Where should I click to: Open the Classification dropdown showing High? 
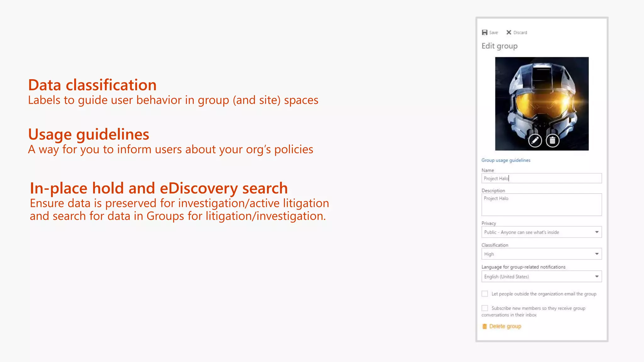tap(541, 254)
